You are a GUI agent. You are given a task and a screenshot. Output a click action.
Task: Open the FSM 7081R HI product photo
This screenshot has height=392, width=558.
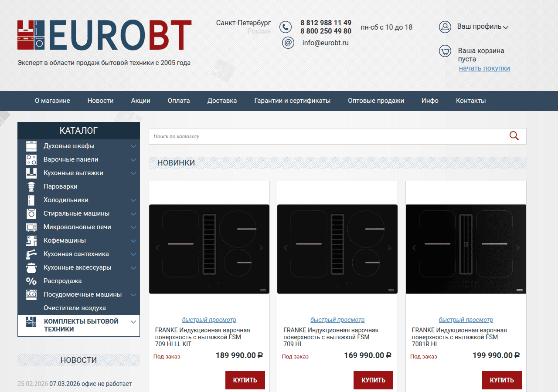[466, 249]
